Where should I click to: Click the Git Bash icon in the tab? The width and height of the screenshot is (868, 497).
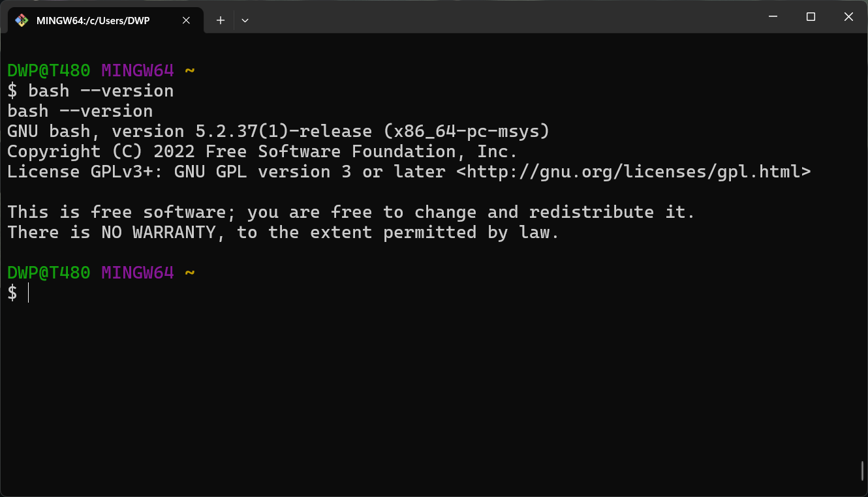click(22, 20)
